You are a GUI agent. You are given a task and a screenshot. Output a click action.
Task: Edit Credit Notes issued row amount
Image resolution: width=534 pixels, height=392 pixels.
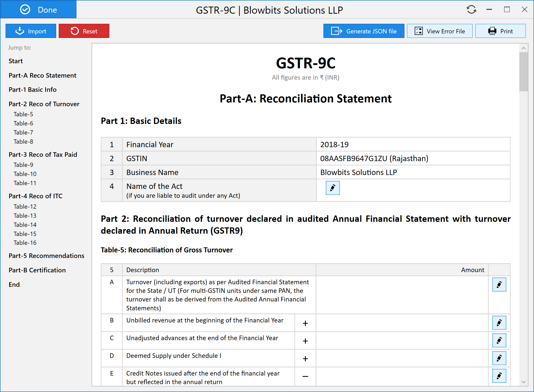coord(499,376)
